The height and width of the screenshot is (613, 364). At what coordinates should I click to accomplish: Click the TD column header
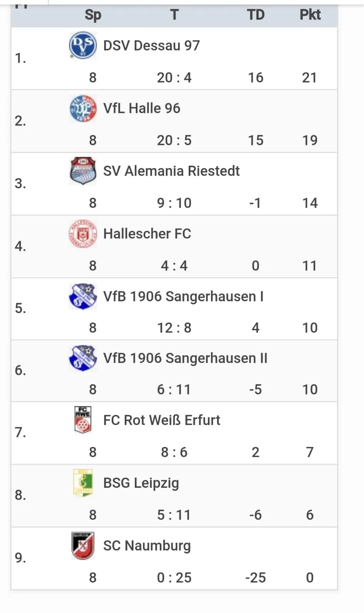[x=256, y=15]
